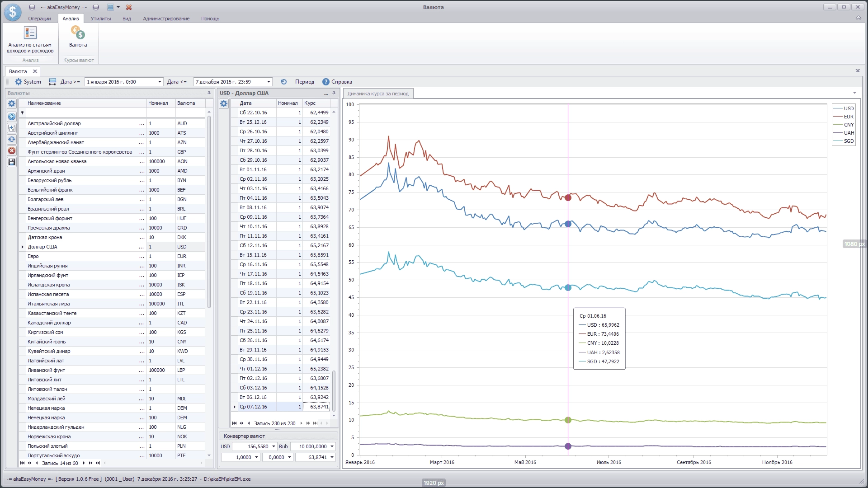The height and width of the screenshot is (488, 868).
Task: Click the date-range width icon
Action: (x=52, y=82)
